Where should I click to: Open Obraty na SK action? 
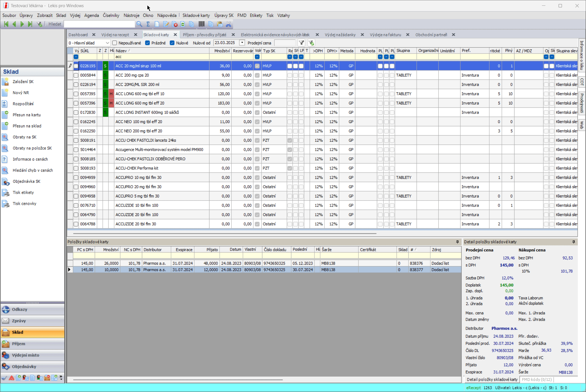24,137
